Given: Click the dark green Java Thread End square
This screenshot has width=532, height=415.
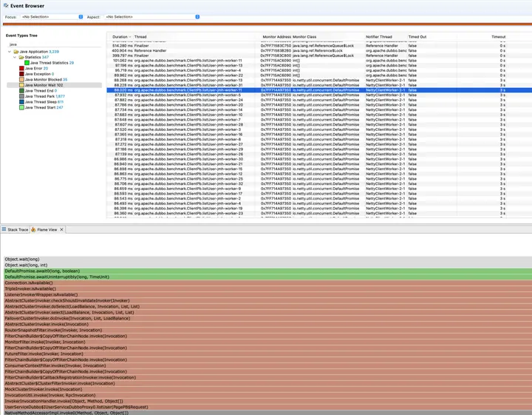Looking at the screenshot, I should [21, 91].
